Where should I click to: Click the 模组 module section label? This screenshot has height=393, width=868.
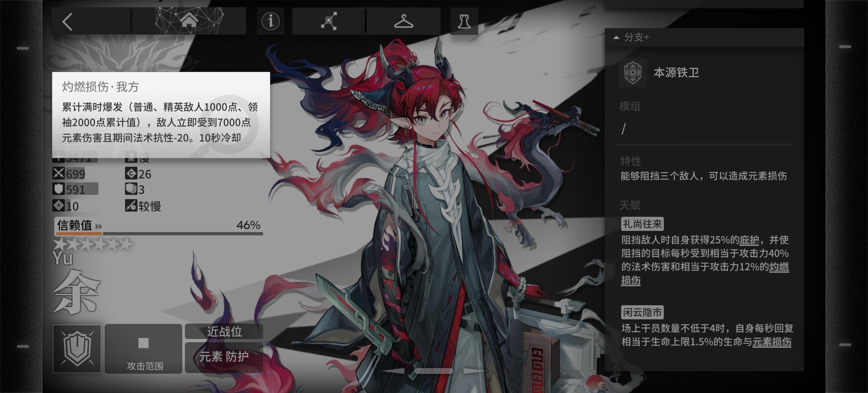630,106
